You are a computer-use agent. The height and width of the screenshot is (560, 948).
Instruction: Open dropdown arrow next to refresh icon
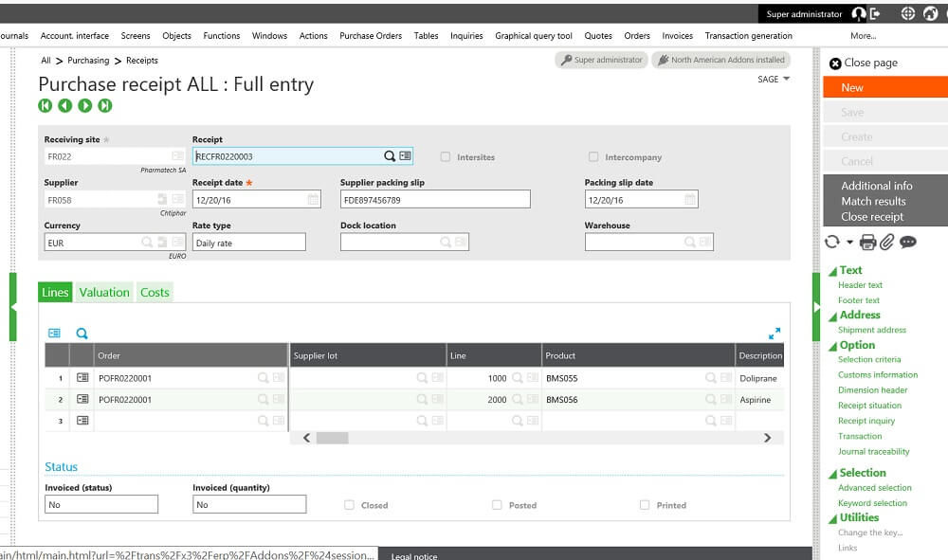pyautogui.click(x=850, y=243)
